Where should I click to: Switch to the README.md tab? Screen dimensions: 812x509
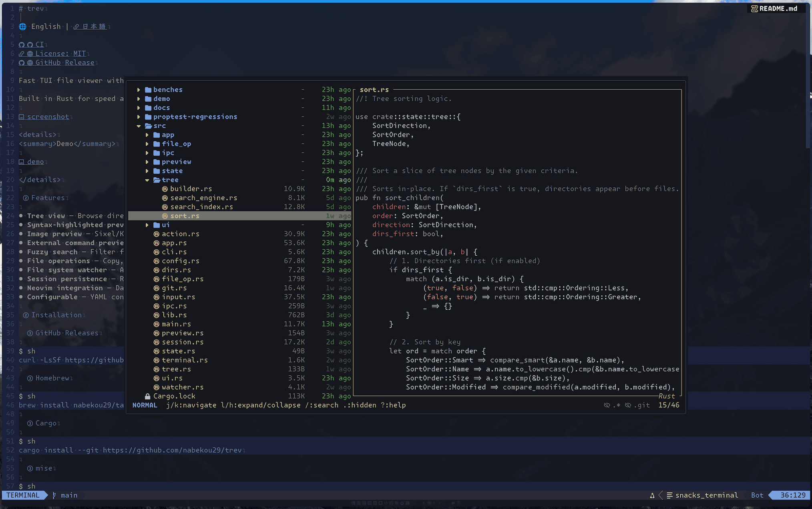point(778,8)
